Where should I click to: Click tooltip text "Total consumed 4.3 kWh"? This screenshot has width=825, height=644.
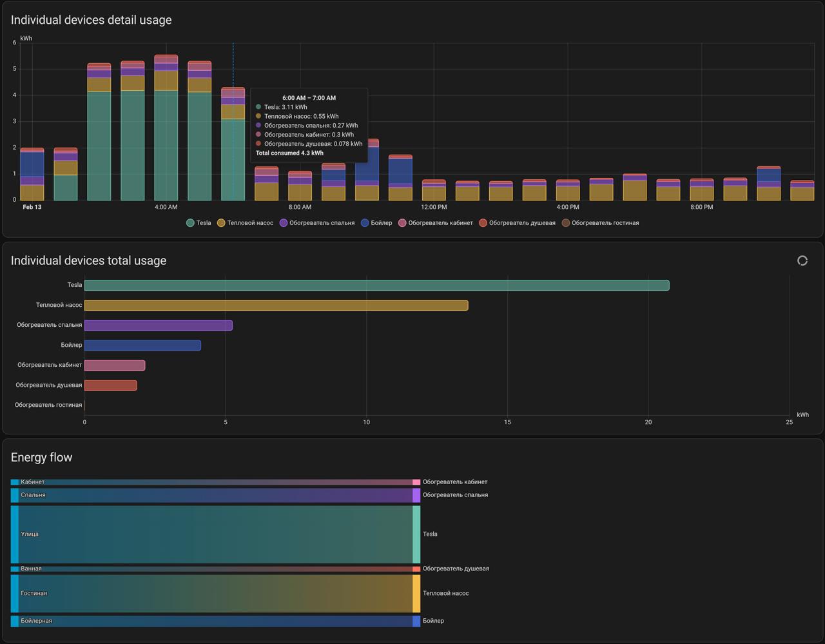[289, 153]
